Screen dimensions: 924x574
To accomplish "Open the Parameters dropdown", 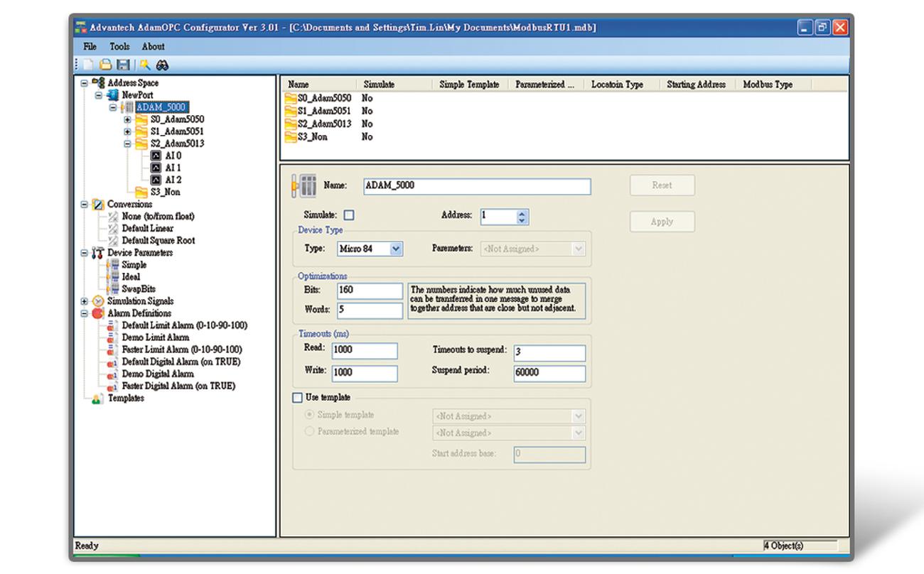I will (x=578, y=249).
